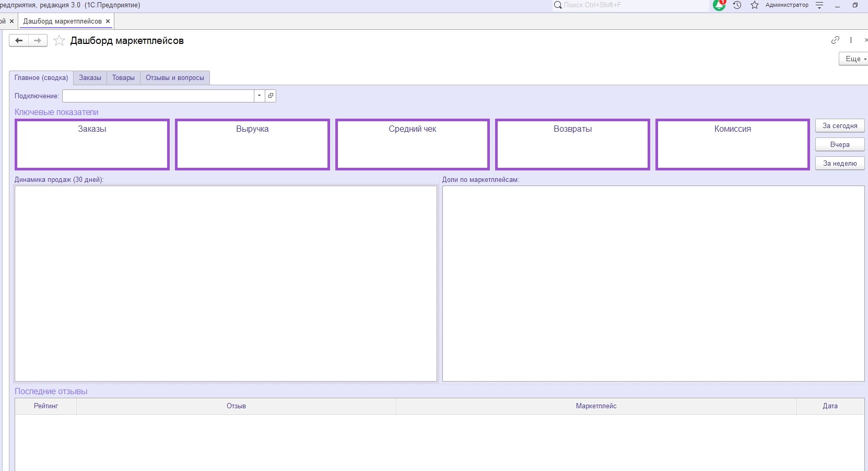
Task: Open the notifications bell icon
Action: tap(719, 5)
